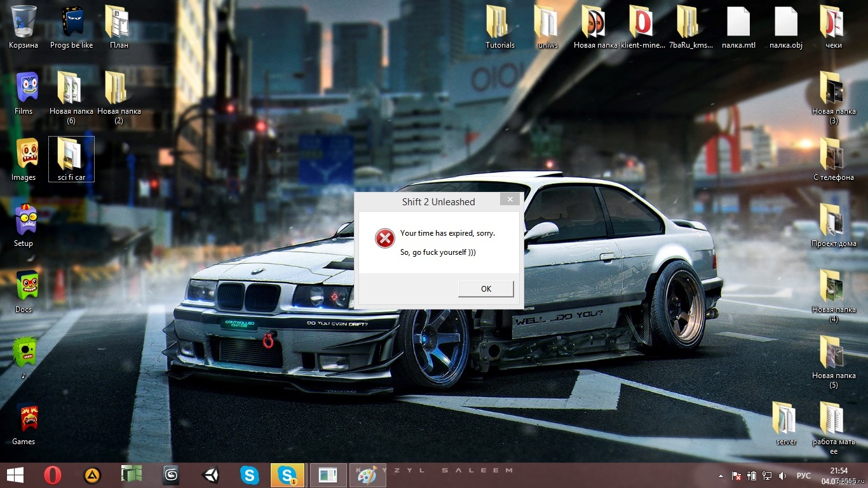Click the network tray icon
Viewport: 868px width, 488px height.
pyautogui.click(x=767, y=475)
